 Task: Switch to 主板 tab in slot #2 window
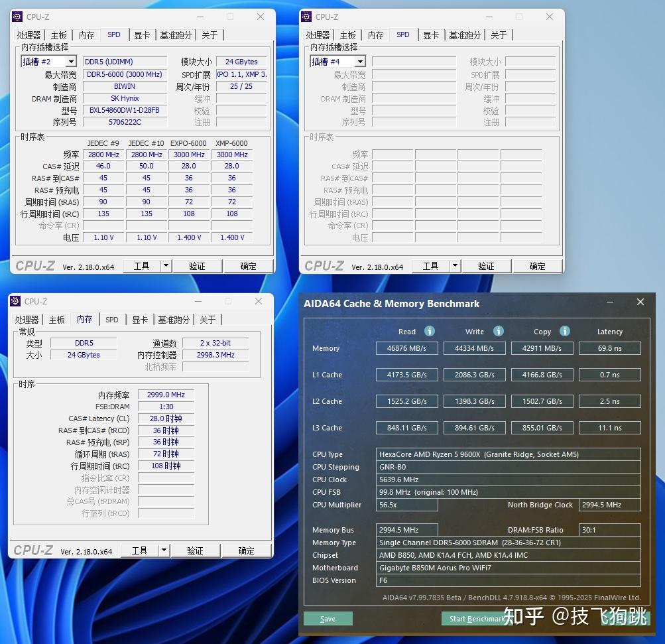[x=58, y=35]
